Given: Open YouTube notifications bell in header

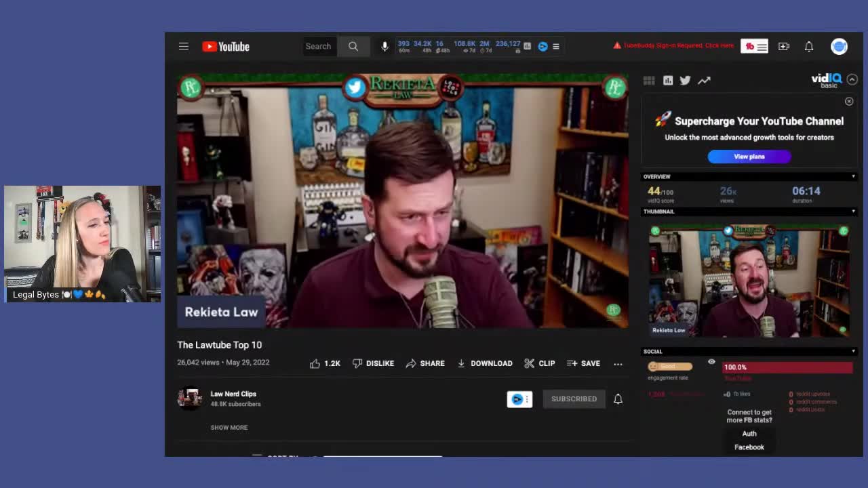Looking at the screenshot, I should [x=809, y=46].
